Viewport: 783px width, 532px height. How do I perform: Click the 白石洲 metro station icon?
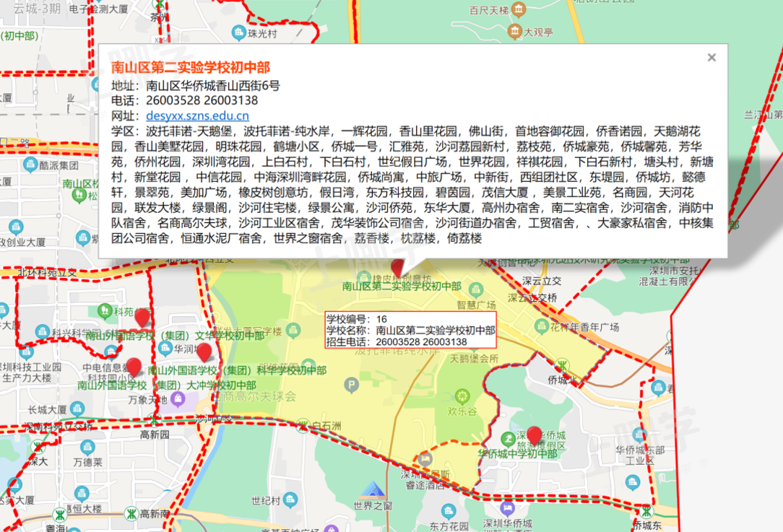pos(303,426)
